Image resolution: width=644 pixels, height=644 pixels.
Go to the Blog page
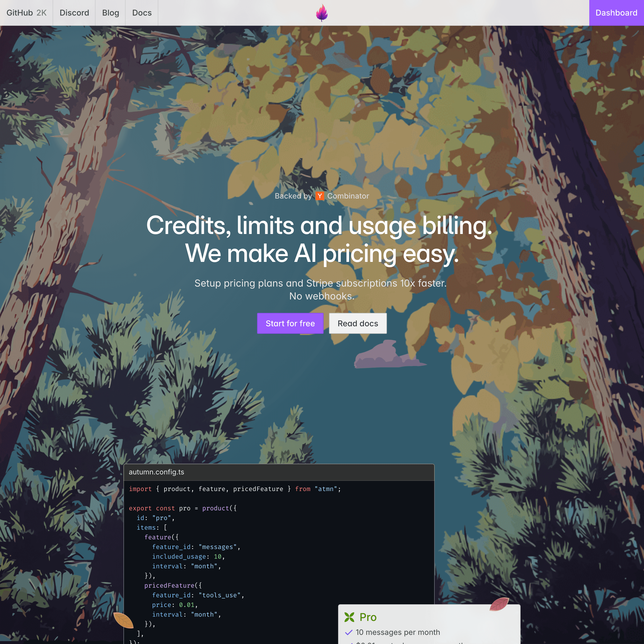click(x=110, y=13)
